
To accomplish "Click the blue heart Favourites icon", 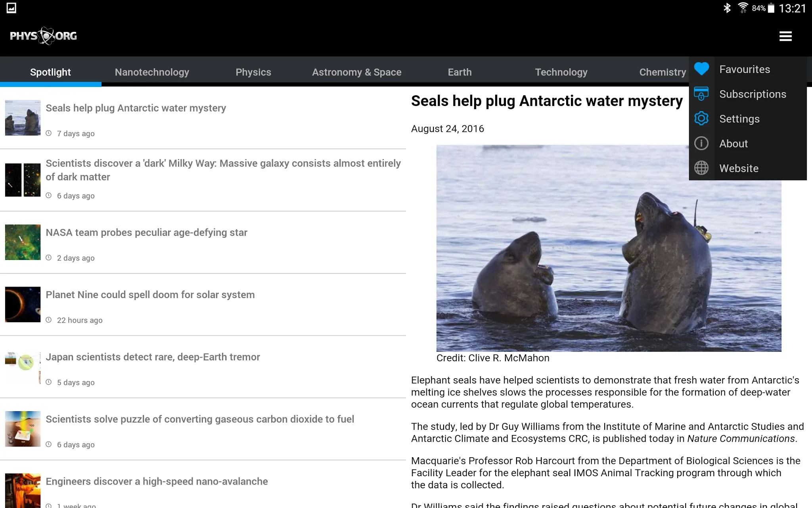I will [x=701, y=69].
